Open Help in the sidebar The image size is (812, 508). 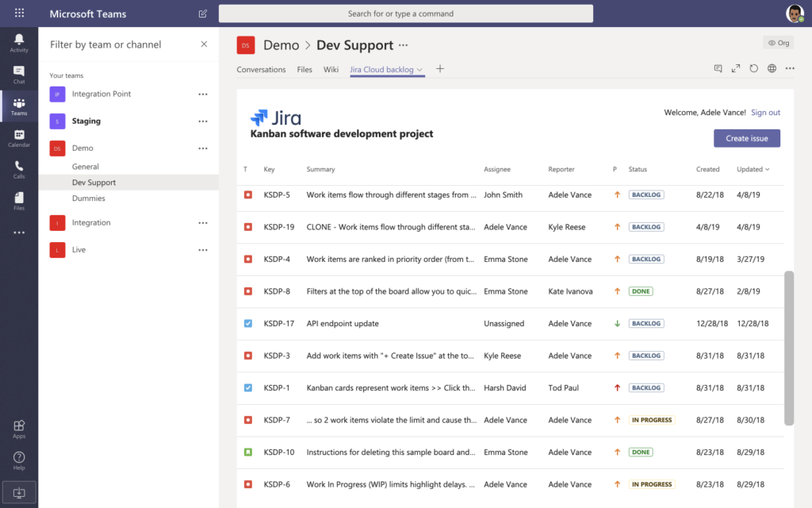19,461
